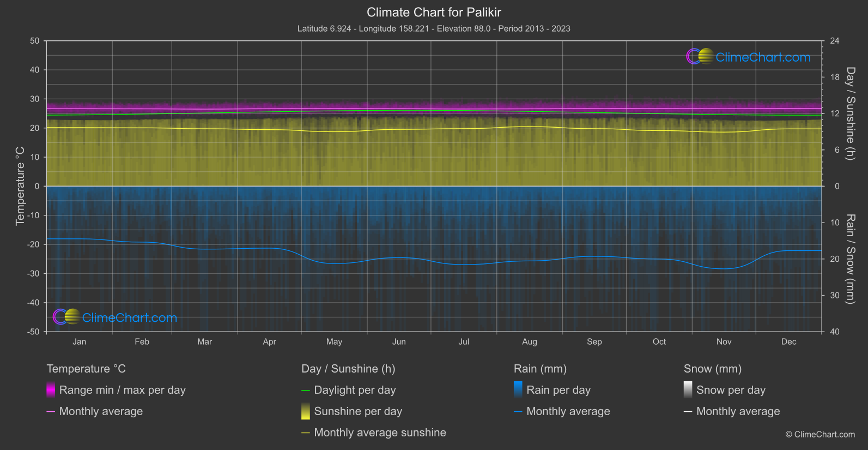Click the ClimeChart.com text at top right
Image resolution: width=868 pixels, height=450 pixels.
coord(763,57)
